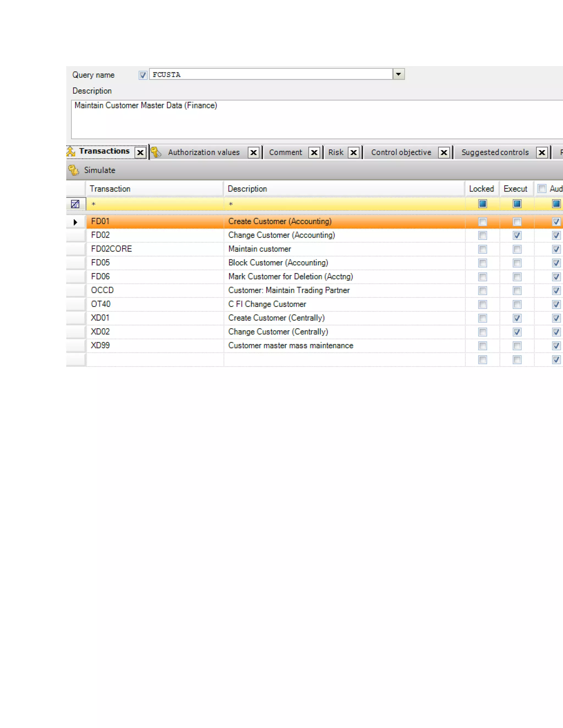Switch to the Control objective tab
Screen dimensions: 563x728
point(401,152)
